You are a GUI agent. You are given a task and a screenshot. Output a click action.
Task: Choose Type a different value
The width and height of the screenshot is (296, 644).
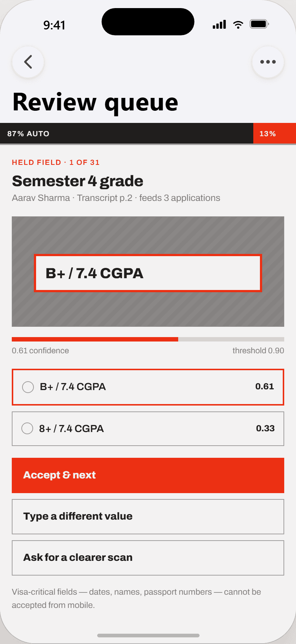click(x=148, y=517)
